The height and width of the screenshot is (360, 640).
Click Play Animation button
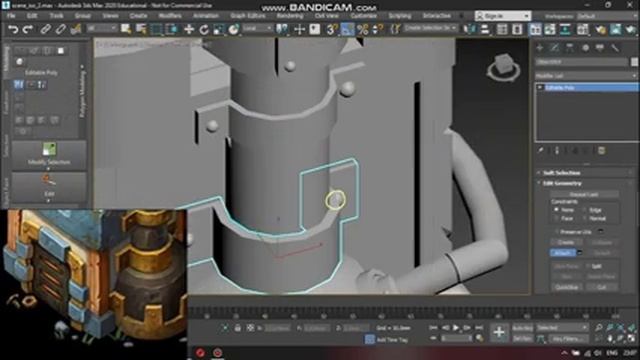click(x=456, y=328)
